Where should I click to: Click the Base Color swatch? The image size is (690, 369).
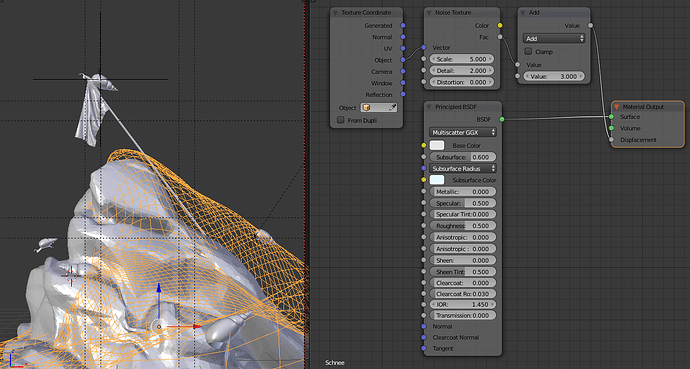[437, 145]
